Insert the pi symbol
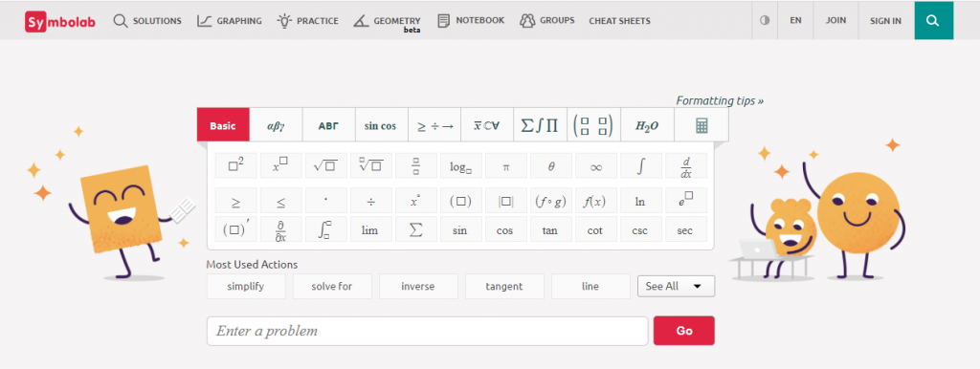 coord(505,166)
